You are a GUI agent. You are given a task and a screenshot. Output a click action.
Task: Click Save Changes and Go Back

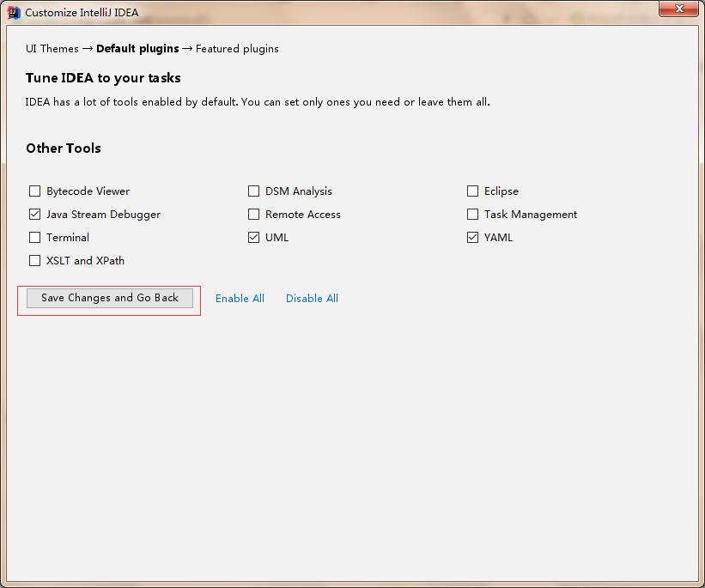click(110, 298)
